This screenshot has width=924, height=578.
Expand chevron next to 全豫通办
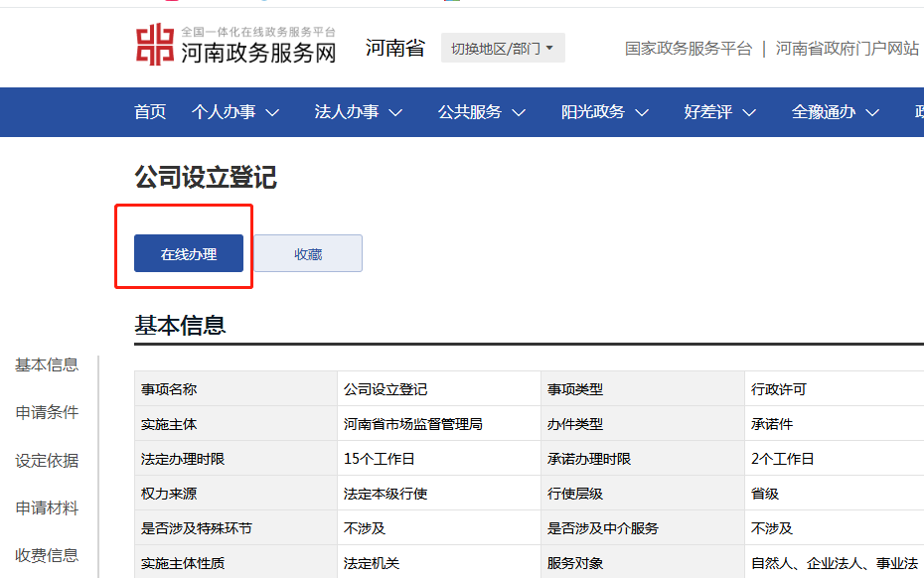[872, 112]
